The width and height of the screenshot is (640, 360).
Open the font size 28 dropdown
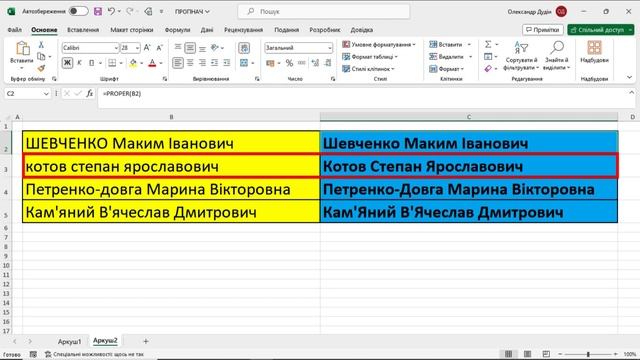coord(137,48)
